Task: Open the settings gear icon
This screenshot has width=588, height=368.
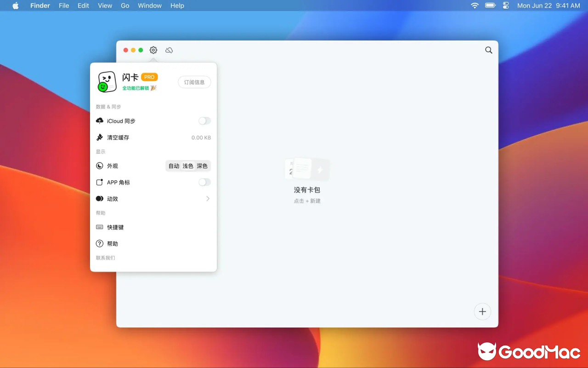Action: pos(153,50)
